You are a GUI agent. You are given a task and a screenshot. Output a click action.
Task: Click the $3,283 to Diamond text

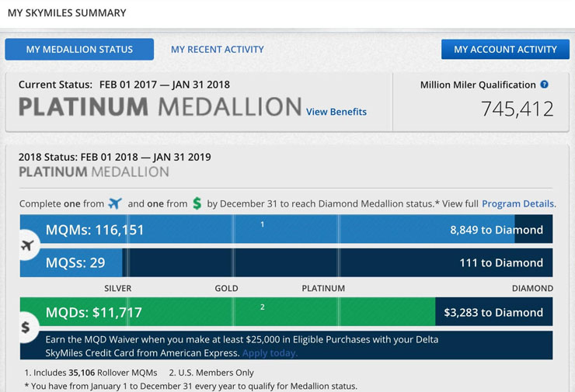coord(493,313)
